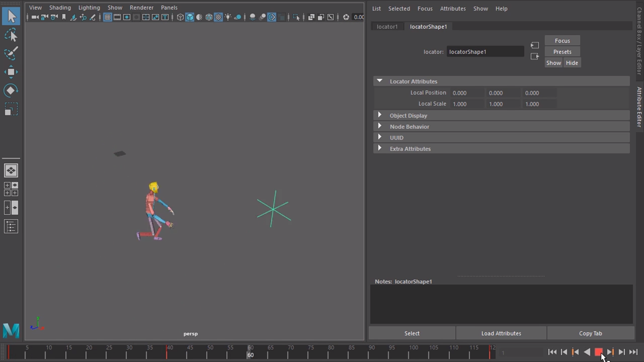This screenshot has height=362, width=644.
Task: Toggle the grid display in the viewport
Action: (x=107, y=17)
